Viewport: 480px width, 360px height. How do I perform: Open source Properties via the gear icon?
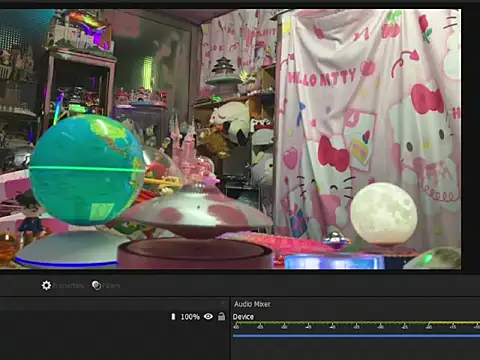tap(46, 285)
